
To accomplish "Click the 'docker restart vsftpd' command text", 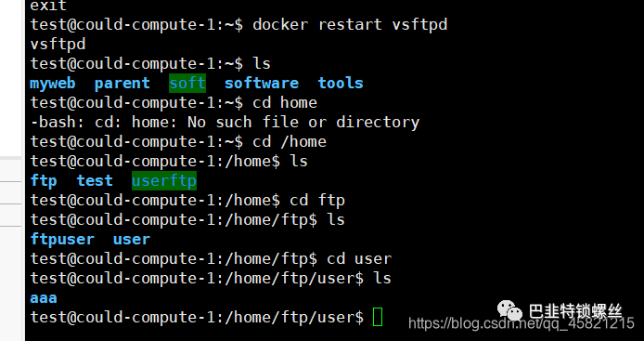I will tap(350, 25).
